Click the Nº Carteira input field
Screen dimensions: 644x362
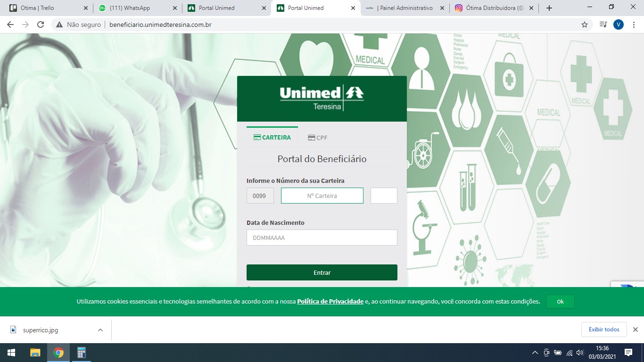coord(322,196)
